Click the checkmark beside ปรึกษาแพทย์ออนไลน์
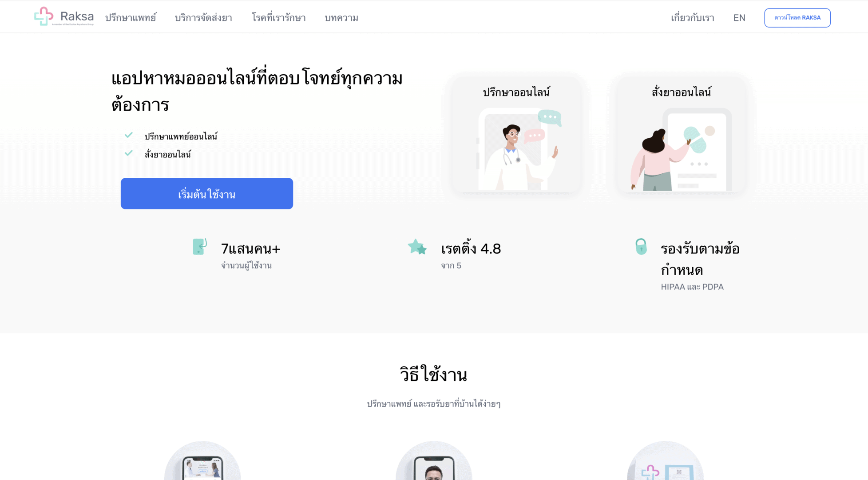The width and height of the screenshot is (868, 480). (129, 135)
